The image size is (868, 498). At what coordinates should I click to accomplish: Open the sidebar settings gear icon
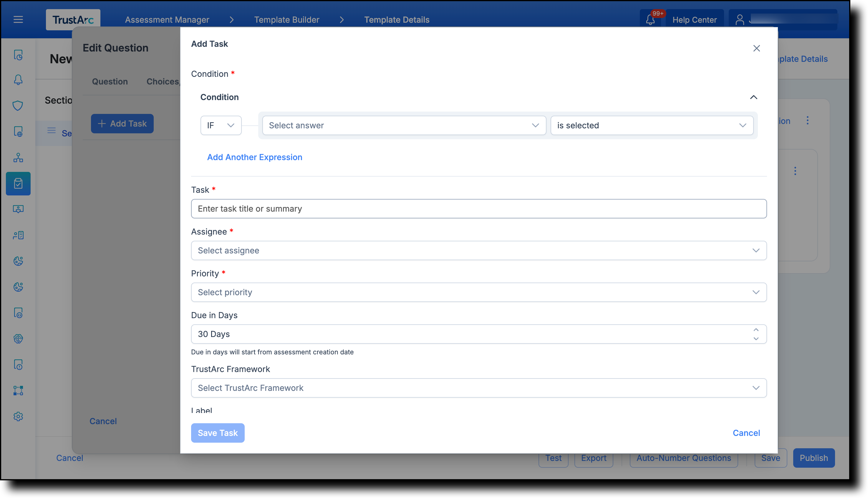coord(18,416)
